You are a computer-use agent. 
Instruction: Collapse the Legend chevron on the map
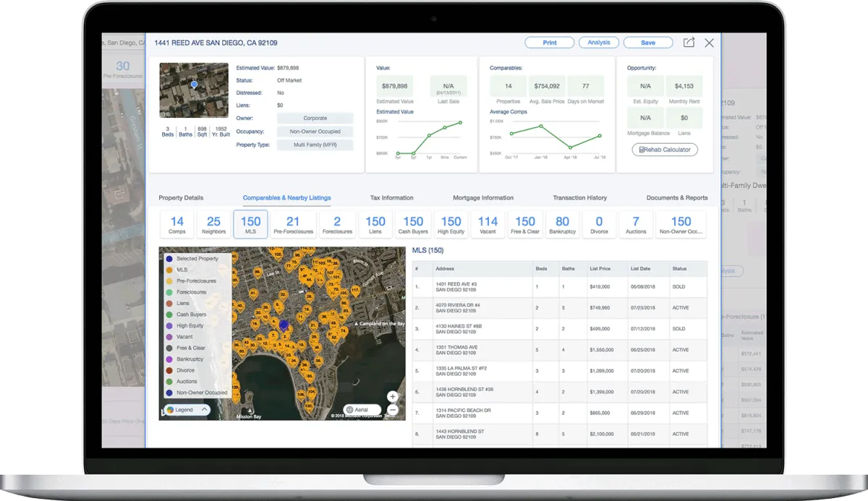[204, 409]
